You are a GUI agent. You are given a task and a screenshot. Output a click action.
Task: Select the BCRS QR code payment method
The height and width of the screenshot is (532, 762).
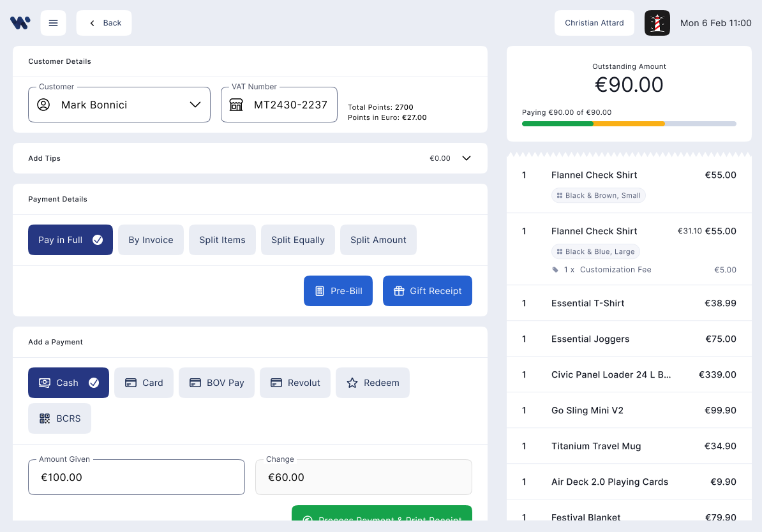(59, 418)
